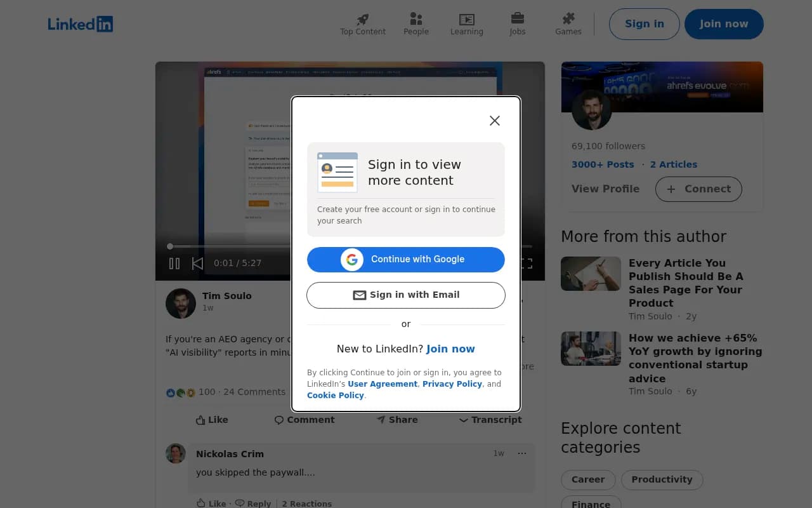Viewport: 812px width, 508px height.
Task: Choose Sign in with Email
Action: [406, 295]
